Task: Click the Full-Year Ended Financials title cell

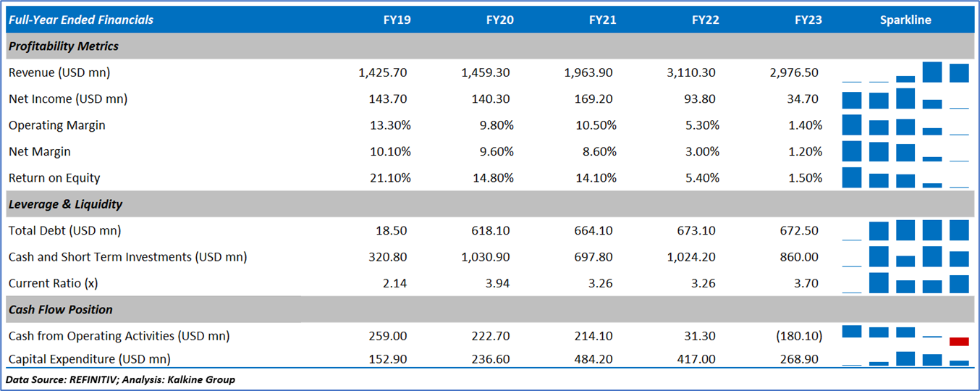Action: click(x=81, y=20)
